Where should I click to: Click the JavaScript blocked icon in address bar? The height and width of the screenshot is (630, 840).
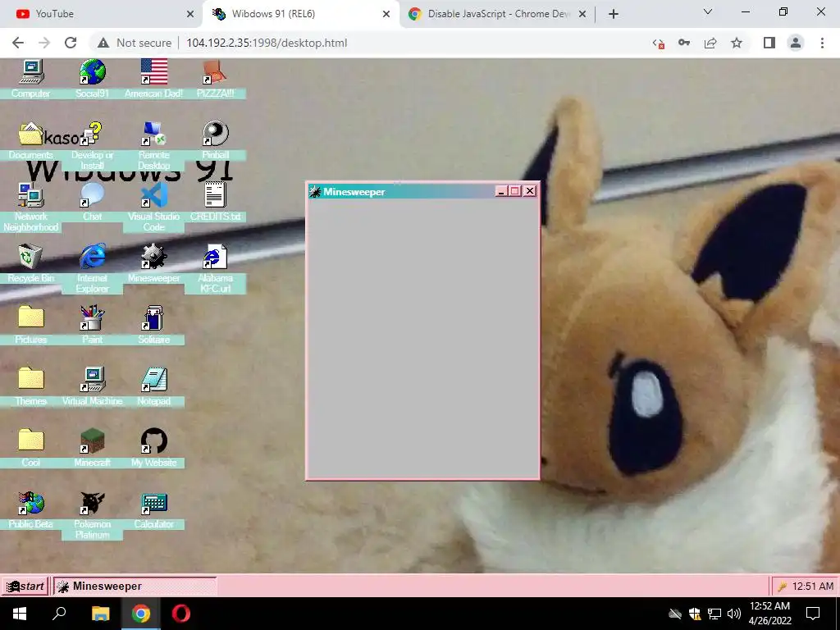(659, 43)
